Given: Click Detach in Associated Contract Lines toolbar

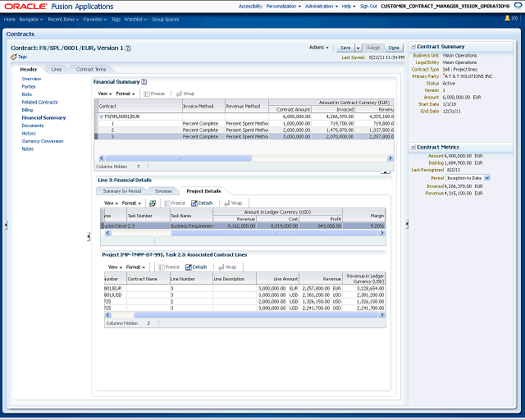Looking at the screenshot, I should tap(196, 267).
